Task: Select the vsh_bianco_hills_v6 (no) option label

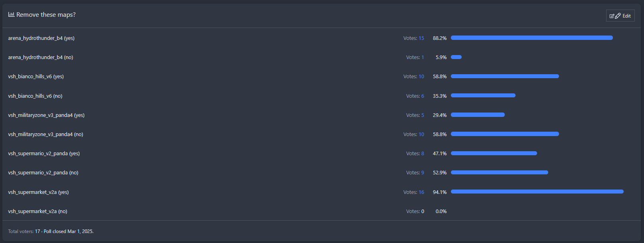Action: click(35, 96)
